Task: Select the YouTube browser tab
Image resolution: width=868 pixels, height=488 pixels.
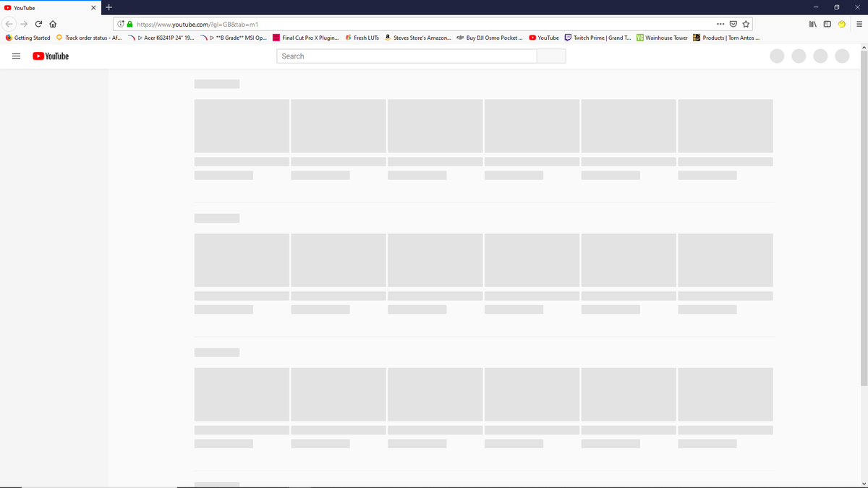Action: (x=51, y=8)
